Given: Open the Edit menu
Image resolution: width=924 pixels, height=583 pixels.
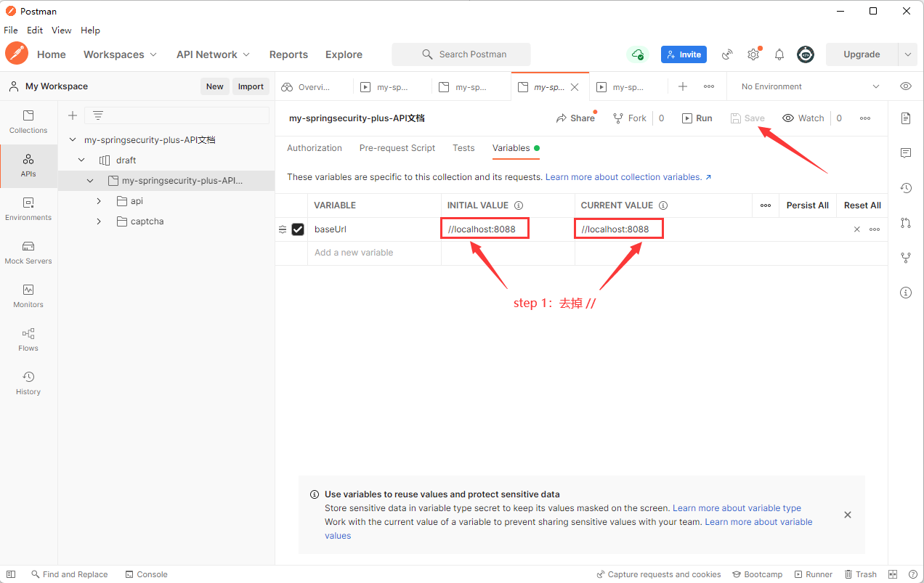Looking at the screenshot, I should pos(35,30).
